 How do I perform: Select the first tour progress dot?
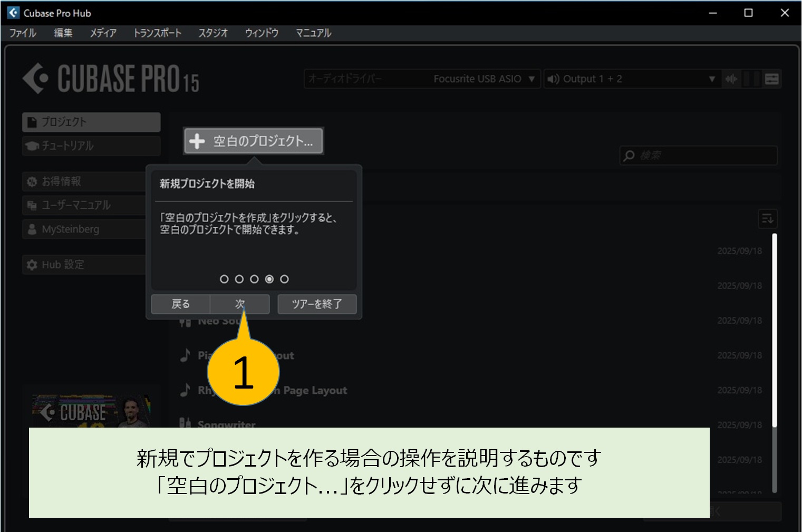[x=224, y=279]
